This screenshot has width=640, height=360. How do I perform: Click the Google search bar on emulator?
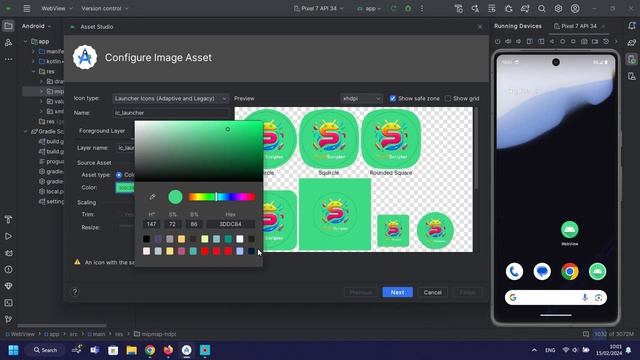tap(556, 298)
